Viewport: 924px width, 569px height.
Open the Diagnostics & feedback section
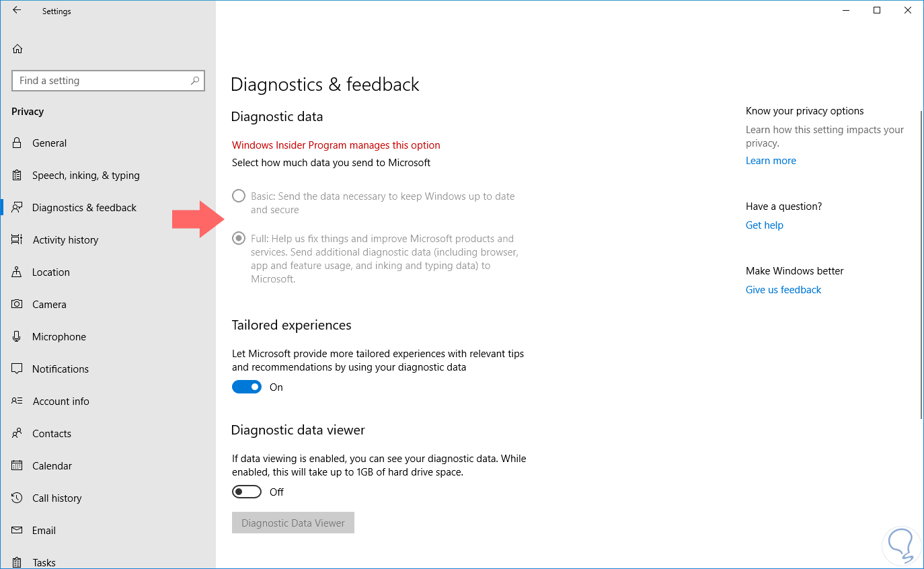(x=108, y=207)
